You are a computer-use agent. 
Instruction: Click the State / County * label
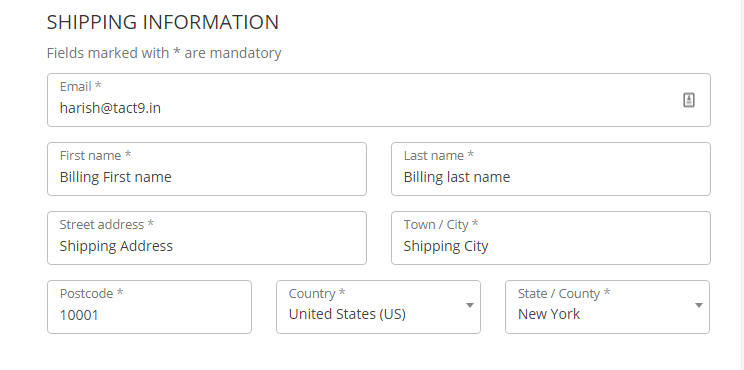[x=564, y=294]
